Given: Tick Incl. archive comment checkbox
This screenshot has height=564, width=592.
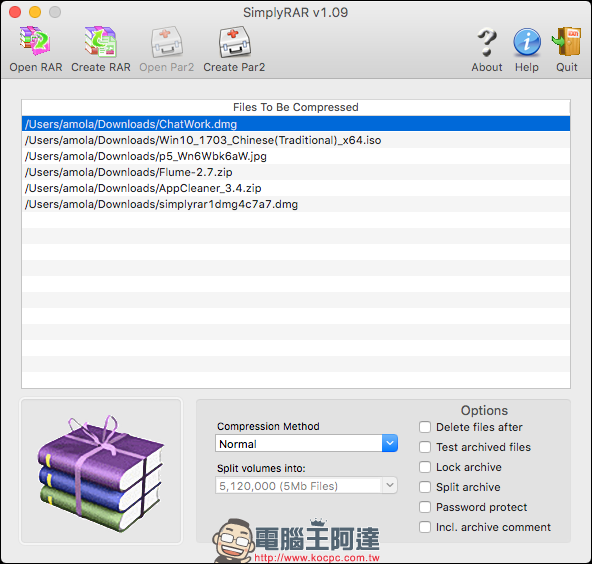Looking at the screenshot, I should (x=425, y=527).
